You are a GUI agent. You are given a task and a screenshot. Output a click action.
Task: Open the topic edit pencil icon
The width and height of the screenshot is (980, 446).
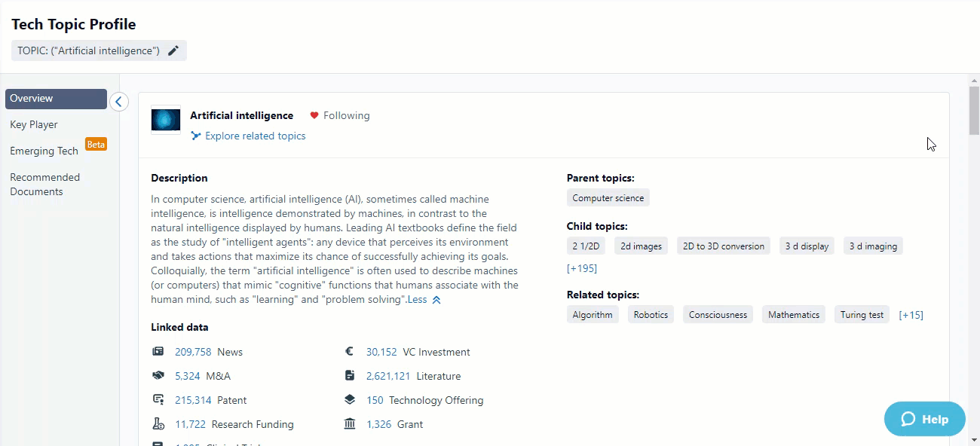[x=173, y=50]
